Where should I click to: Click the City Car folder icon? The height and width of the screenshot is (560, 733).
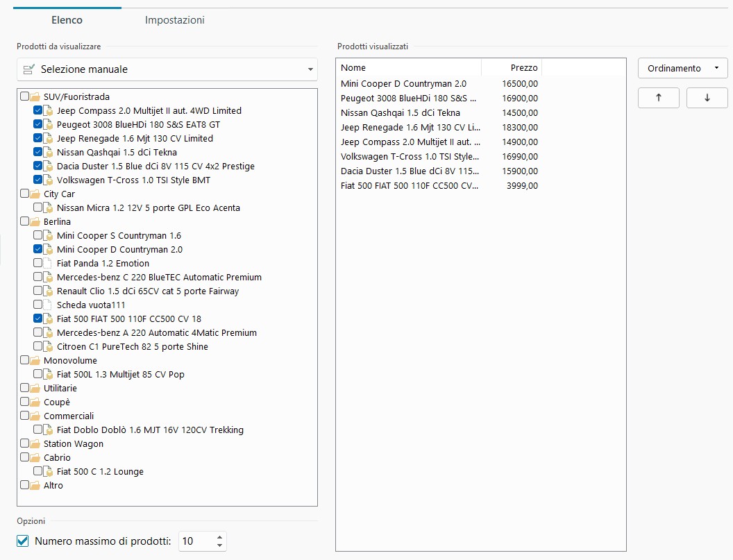point(35,194)
